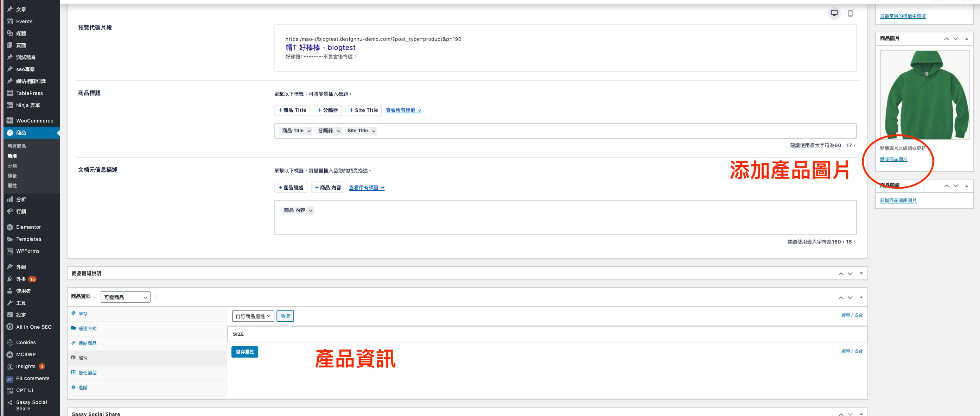Screen dimensions: 980x416
Task: Open the 文章 posts menu
Action: click(21, 10)
